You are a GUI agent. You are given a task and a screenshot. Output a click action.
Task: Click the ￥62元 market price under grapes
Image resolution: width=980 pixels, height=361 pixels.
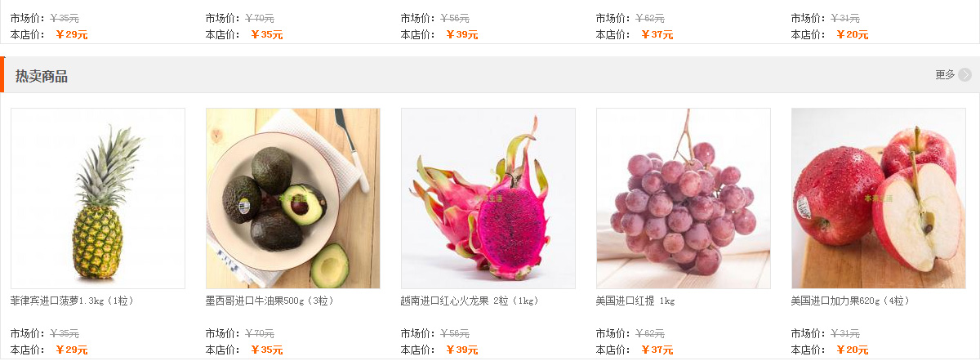pyautogui.click(x=650, y=333)
